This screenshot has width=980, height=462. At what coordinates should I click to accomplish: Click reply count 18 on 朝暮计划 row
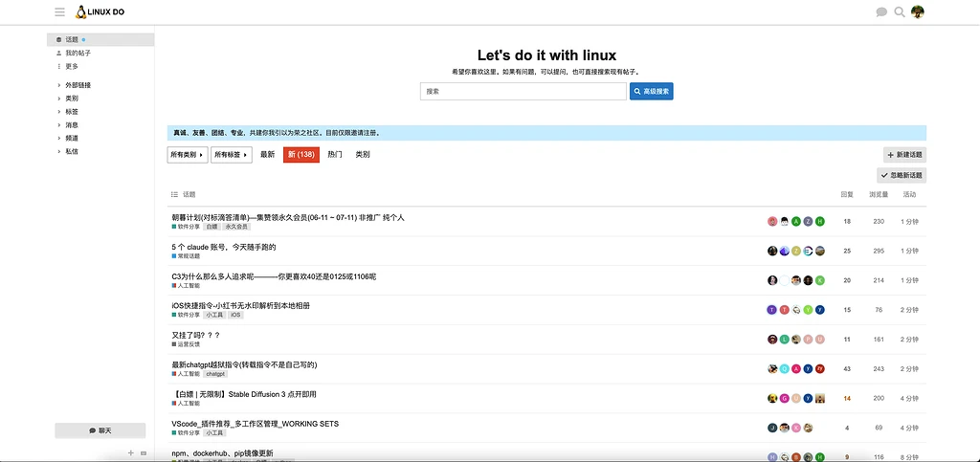coord(847,222)
